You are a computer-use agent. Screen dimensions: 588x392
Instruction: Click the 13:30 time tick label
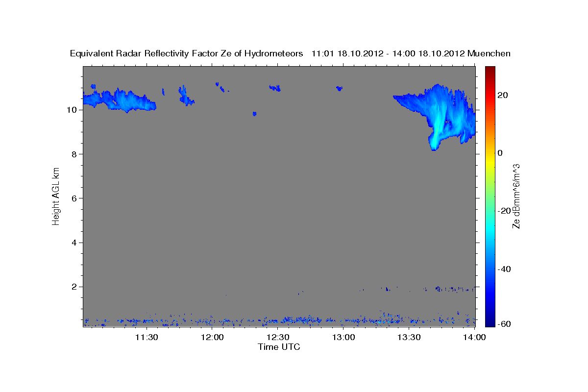pyautogui.click(x=410, y=337)
